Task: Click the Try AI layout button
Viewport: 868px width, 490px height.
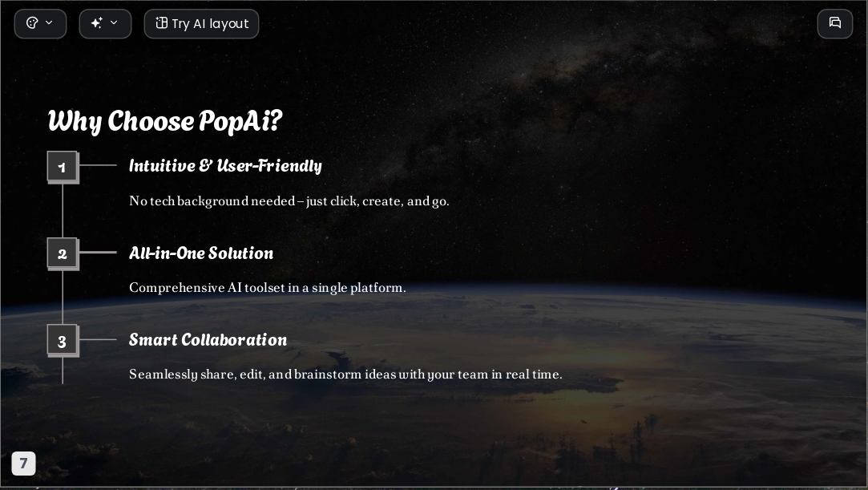Action: [x=201, y=24]
